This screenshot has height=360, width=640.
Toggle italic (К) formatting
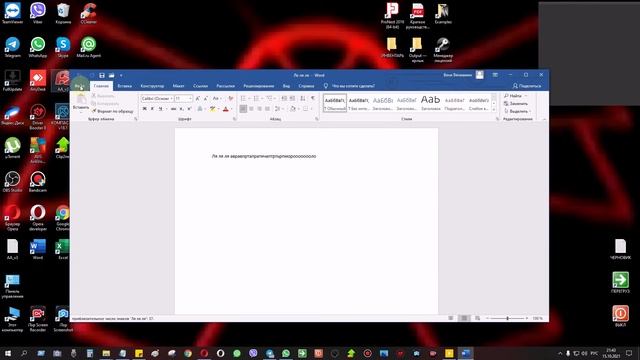(x=152, y=109)
